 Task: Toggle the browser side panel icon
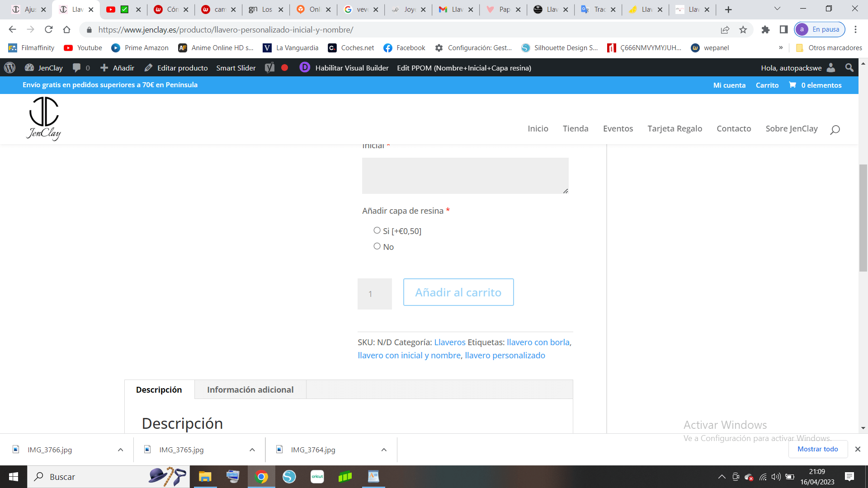(783, 30)
